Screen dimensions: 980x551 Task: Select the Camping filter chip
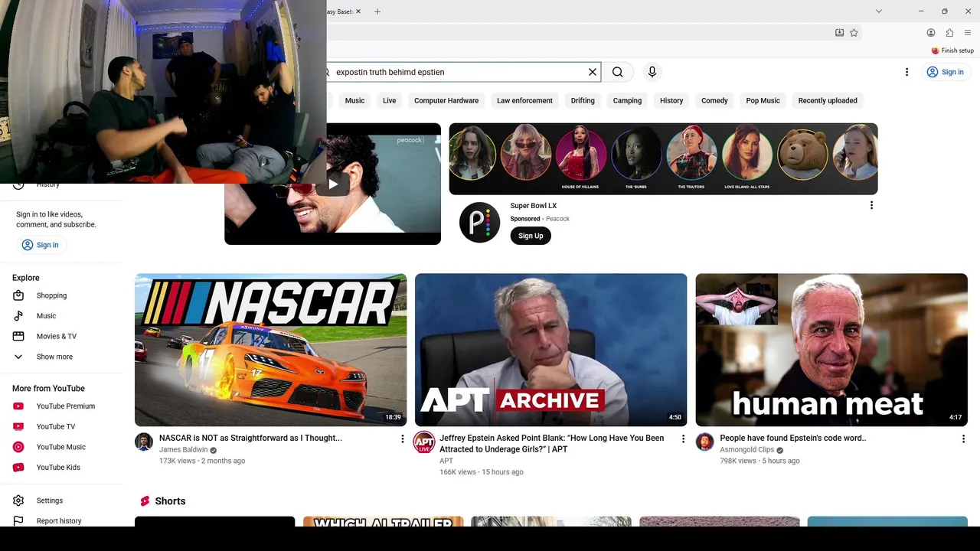point(627,100)
